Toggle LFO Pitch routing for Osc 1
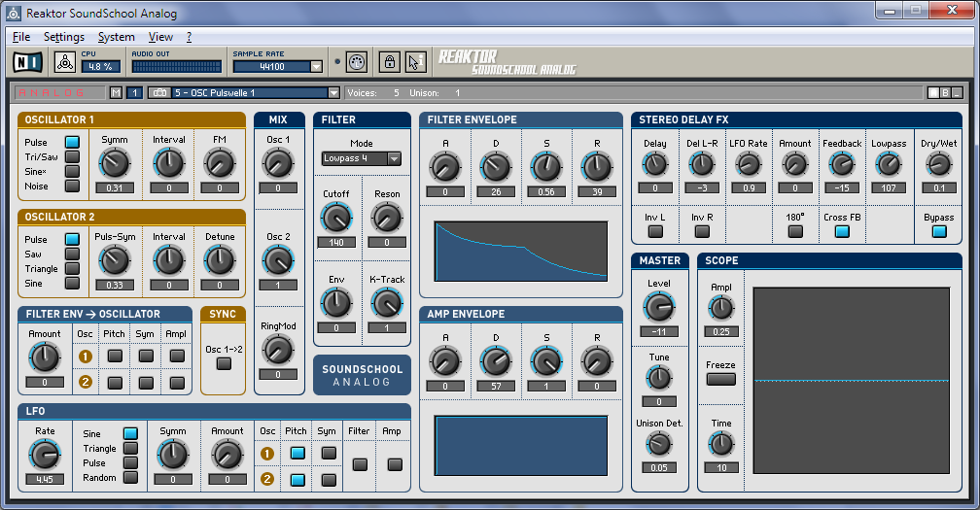The height and width of the screenshot is (510, 980). [x=297, y=454]
